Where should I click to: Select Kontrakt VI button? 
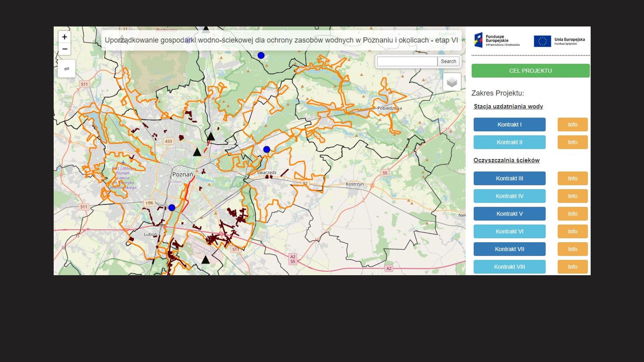509,232
